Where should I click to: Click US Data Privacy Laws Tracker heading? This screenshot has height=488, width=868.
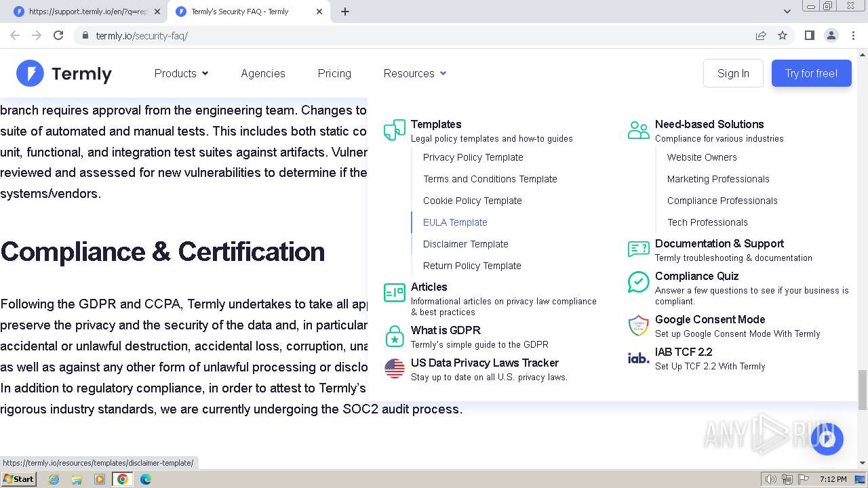485,363
